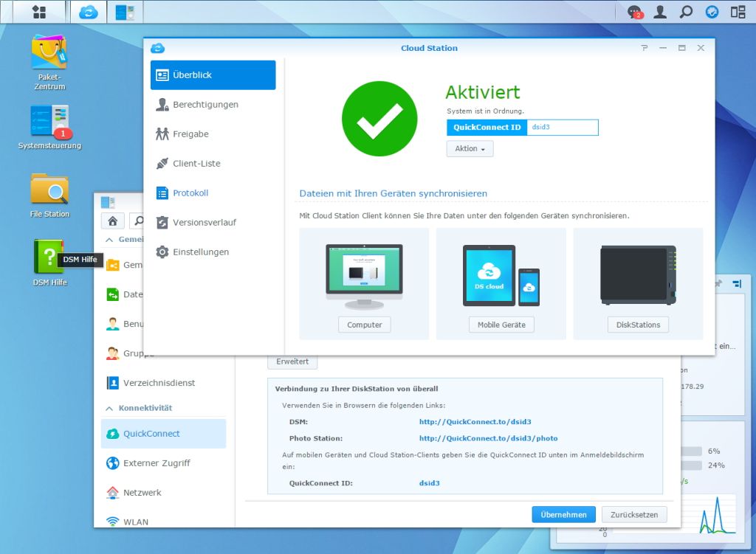This screenshot has height=554, width=756.
Task: Toggle the widgets panel icon
Action: tap(738, 12)
